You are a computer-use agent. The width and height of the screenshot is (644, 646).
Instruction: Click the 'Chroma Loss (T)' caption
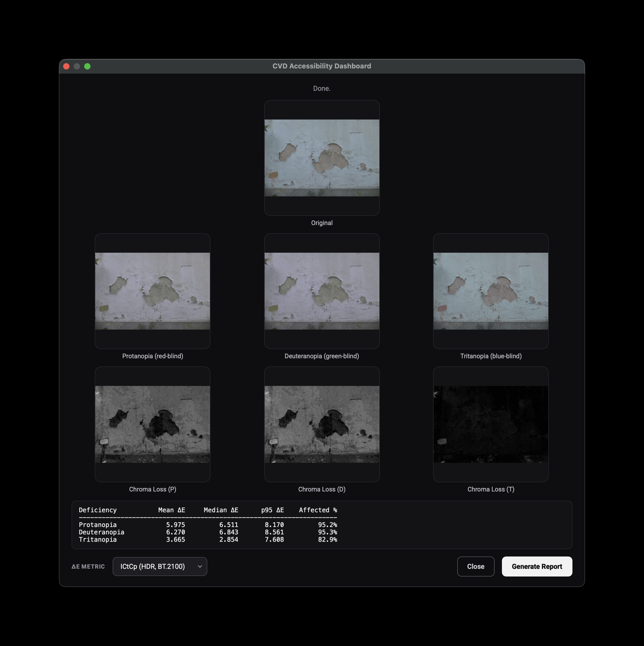tap(491, 489)
